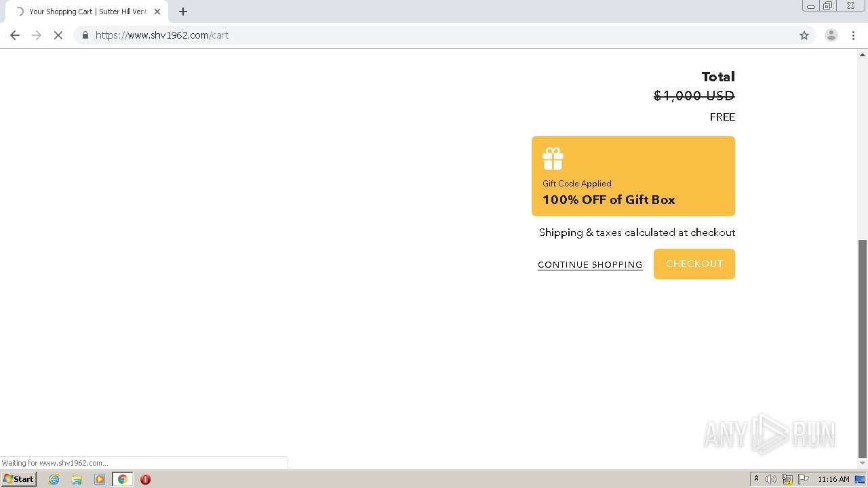Viewport: 868px width, 488px height.
Task: Click the padlock site info icon
Action: [x=85, y=35]
